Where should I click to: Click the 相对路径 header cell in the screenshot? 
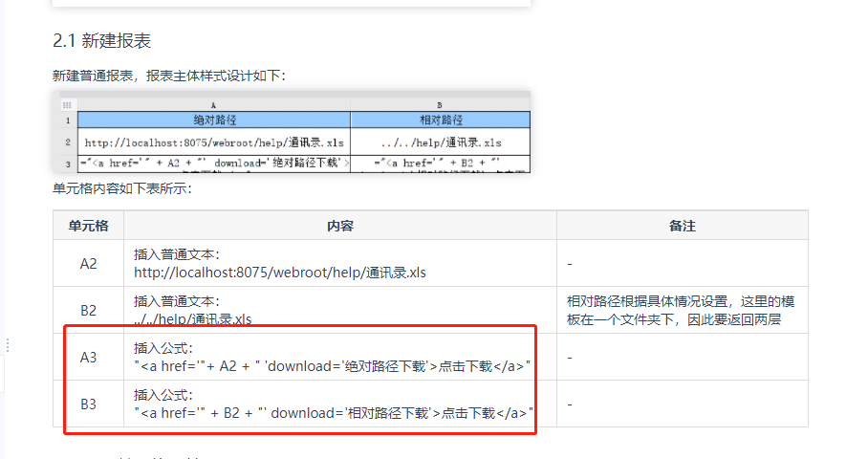(x=441, y=120)
